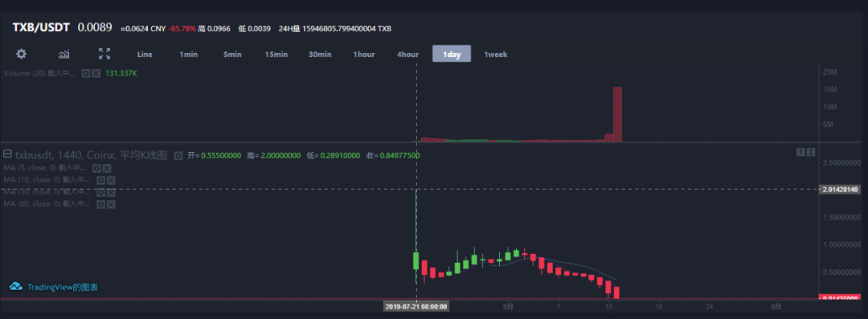
Task: Remove the MA (10, close, 0) indicator
Action: pyautogui.click(x=111, y=180)
